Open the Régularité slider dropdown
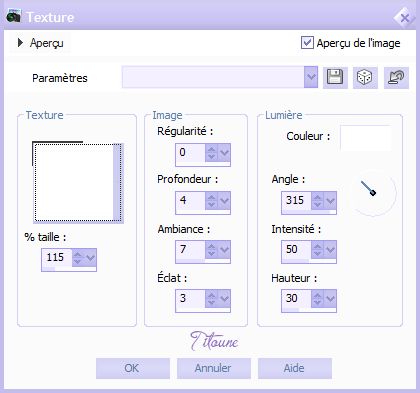Image resolution: width=420 pixels, height=393 pixels. click(224, 153)
